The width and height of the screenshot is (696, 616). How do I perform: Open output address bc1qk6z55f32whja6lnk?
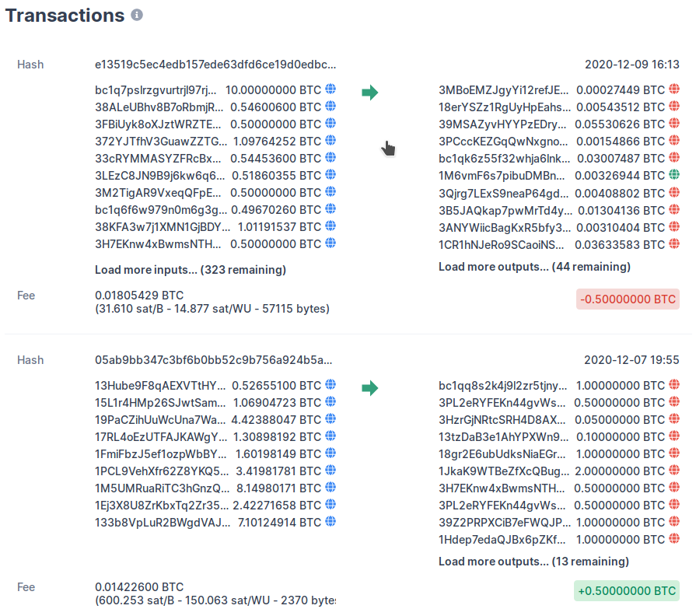pos(504,159)
